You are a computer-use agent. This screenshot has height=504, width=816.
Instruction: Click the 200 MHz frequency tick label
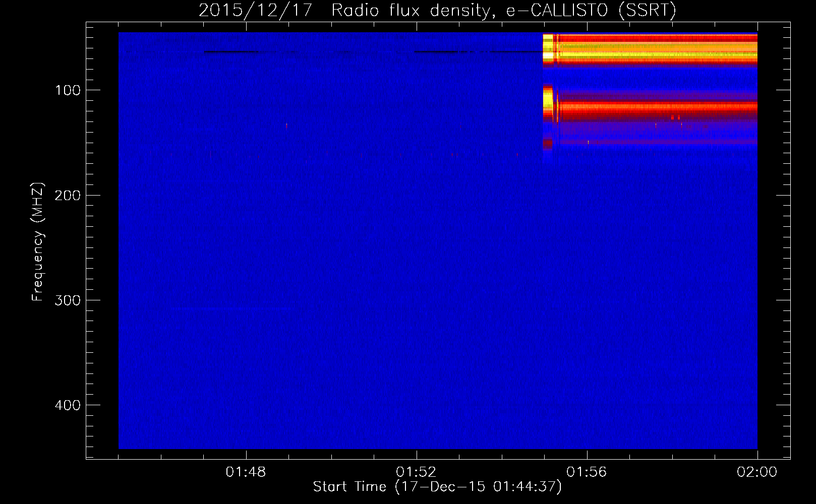(x=68, y=196)
